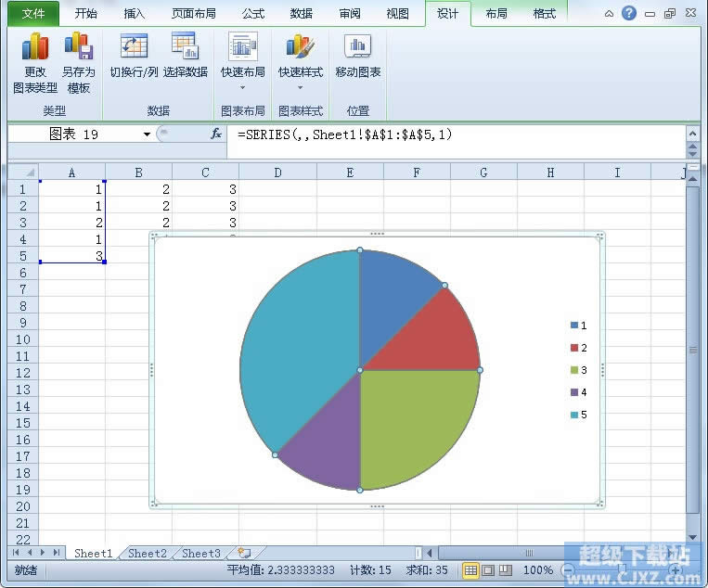The width and height of the screenshot is (708, 588).
Task: Open the Excel Help question mark icon
Action: [629, 14]
